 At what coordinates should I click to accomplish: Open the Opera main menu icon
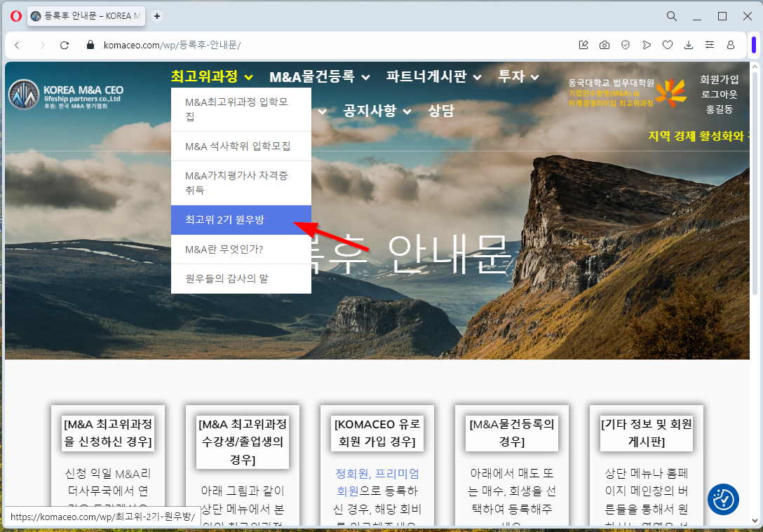pyautogui.click(x=15, y=15)
